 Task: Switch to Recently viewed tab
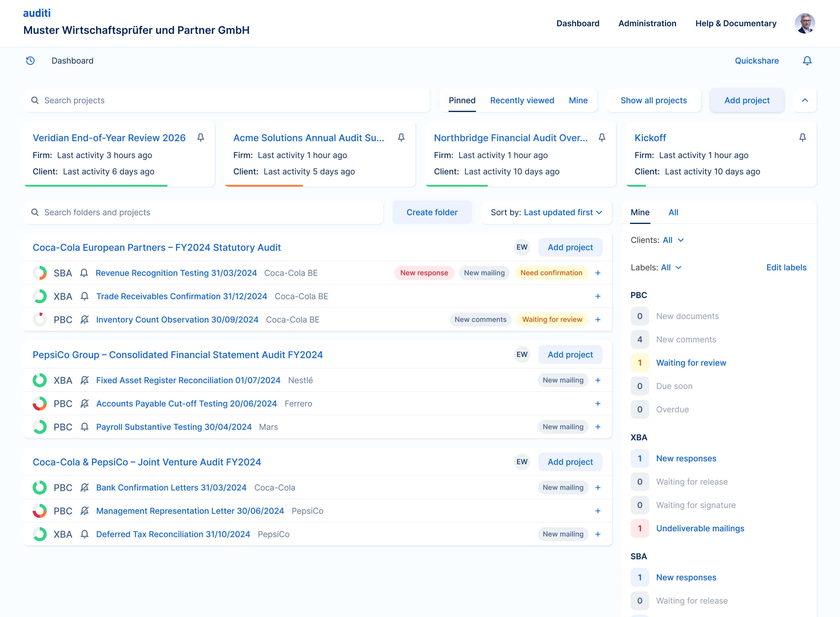click(522, 100)
